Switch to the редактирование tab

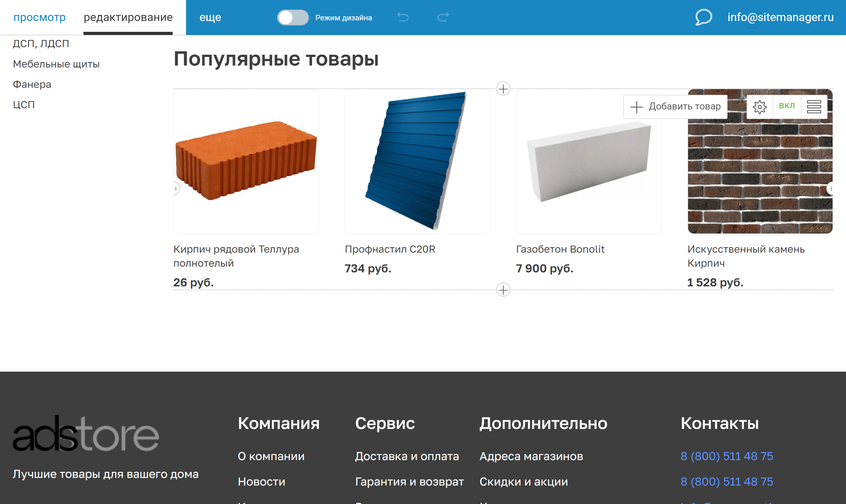128,17
